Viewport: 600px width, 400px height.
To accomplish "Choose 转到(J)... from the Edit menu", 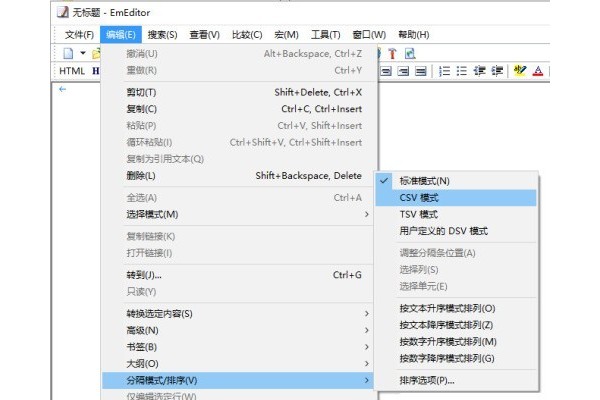I will (238, 275).
